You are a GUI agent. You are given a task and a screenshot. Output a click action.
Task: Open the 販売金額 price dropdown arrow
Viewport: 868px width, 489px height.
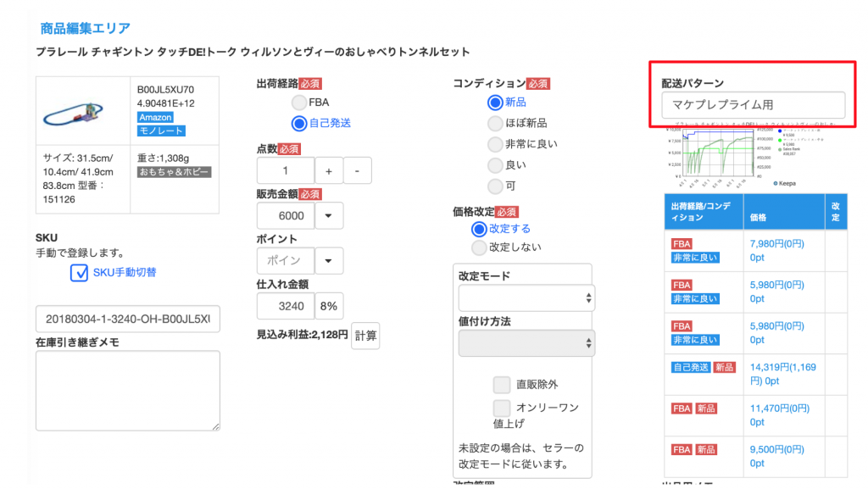[x=329, y=216]
